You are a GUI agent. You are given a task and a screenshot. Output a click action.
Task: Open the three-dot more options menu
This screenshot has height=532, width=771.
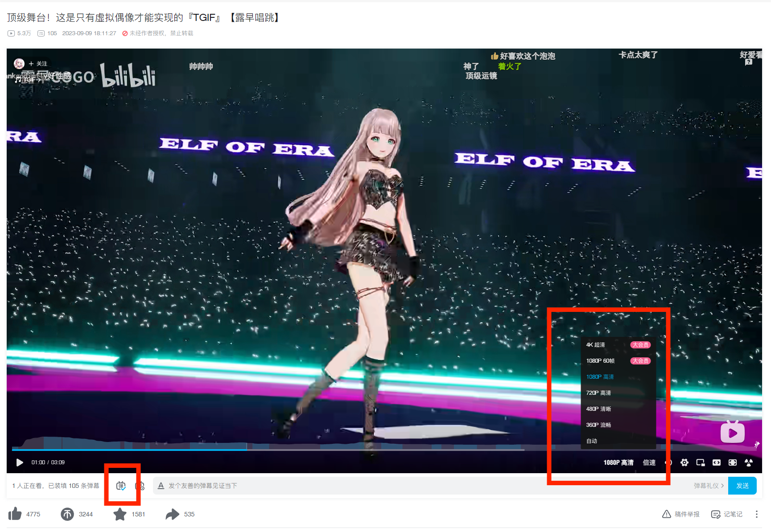(757, 514)
